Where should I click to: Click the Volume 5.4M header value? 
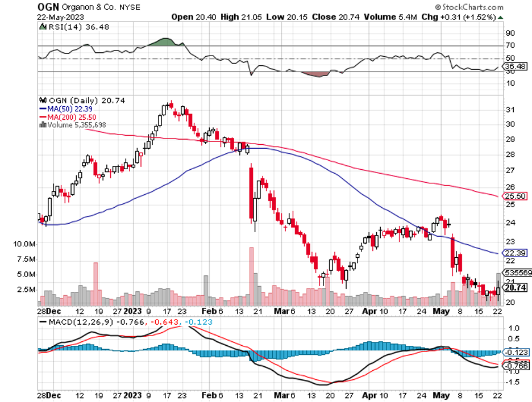tap(390, 17)
